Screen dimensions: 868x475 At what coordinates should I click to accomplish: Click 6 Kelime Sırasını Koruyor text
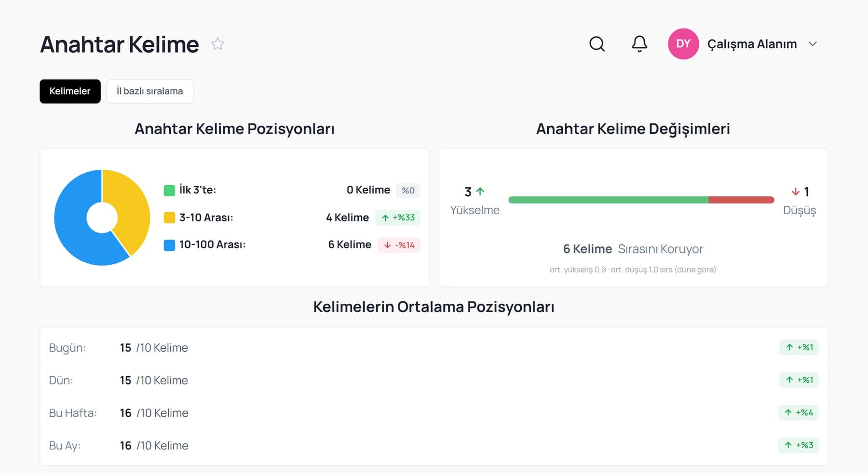click(x=633, y=249)
